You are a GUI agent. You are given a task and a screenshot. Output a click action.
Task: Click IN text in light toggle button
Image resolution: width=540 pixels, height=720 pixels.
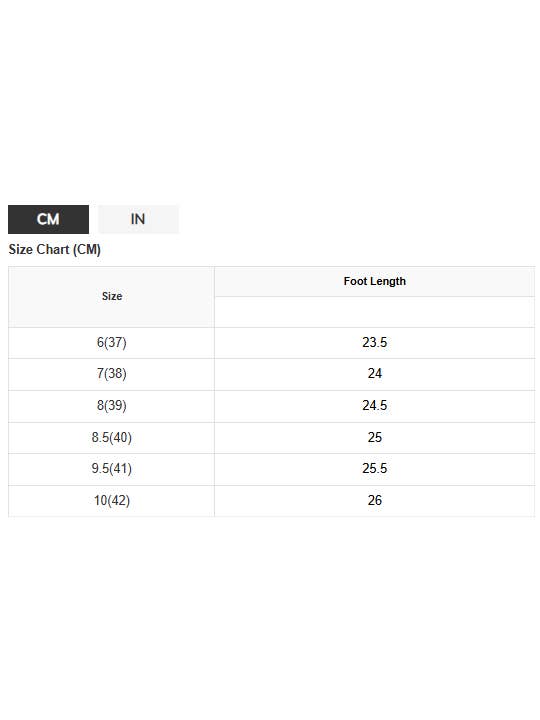138,219
